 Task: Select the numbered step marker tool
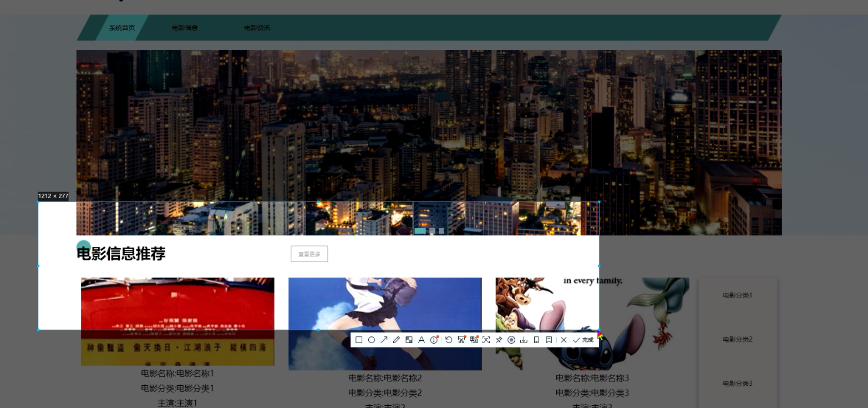[434, 340]
